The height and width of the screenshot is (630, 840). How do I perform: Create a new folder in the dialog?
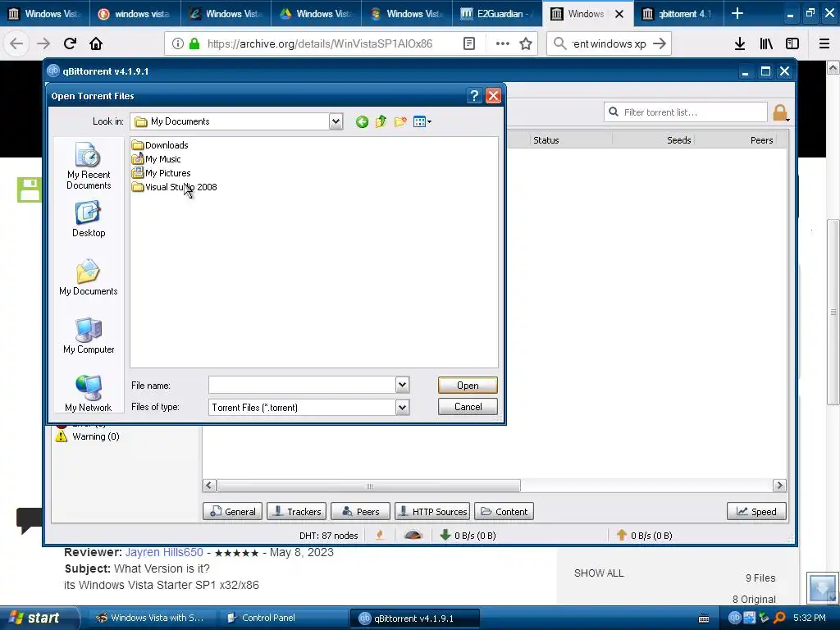(400, 121)
